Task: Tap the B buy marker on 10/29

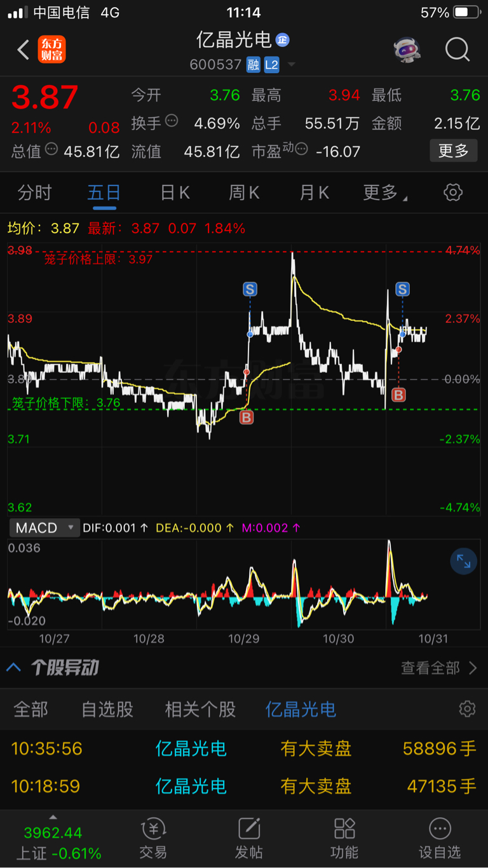Action: point(247,417)
